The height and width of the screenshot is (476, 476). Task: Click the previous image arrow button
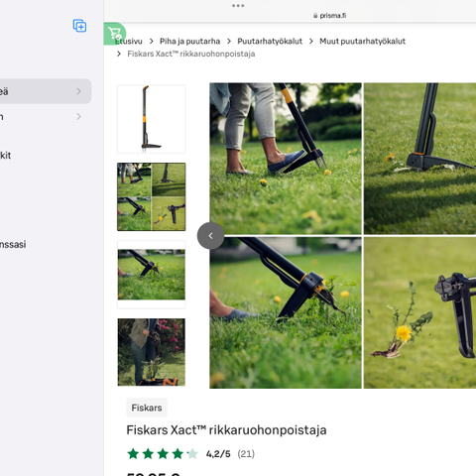pyautogui.click(x=210, y=236)
